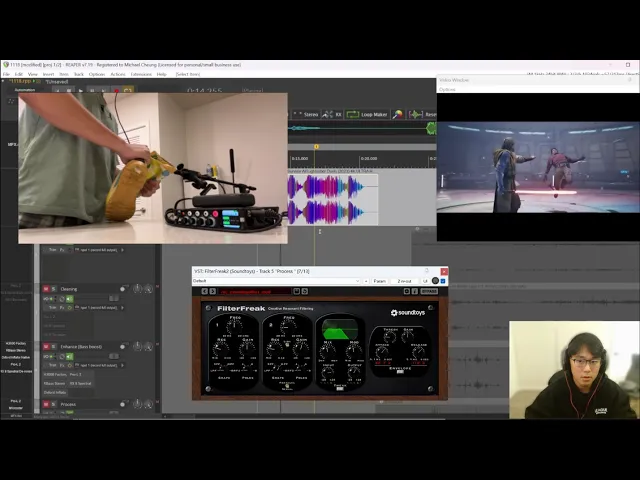This screenshot has width=640, height=480.
Task: Click the RX toolbar button
Action: (x=332, y=115)
